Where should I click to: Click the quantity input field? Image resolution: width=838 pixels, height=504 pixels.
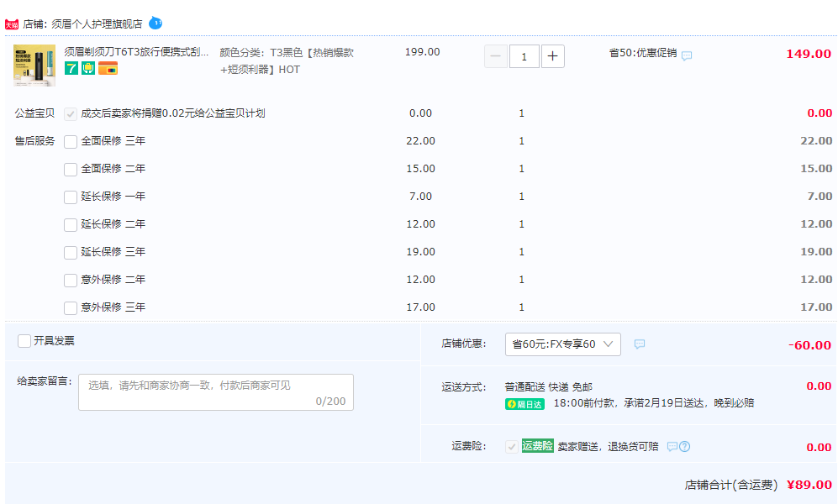click(x=524, y=56)
